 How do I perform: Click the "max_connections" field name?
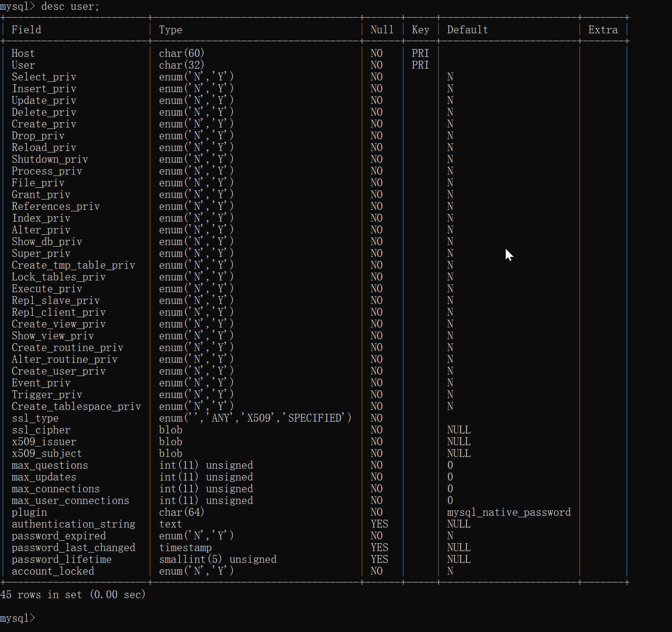coord(56,489)
